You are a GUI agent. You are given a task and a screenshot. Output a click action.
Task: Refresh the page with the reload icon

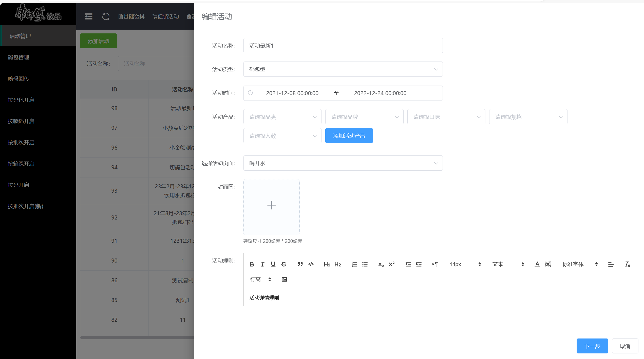coord(106,16)
